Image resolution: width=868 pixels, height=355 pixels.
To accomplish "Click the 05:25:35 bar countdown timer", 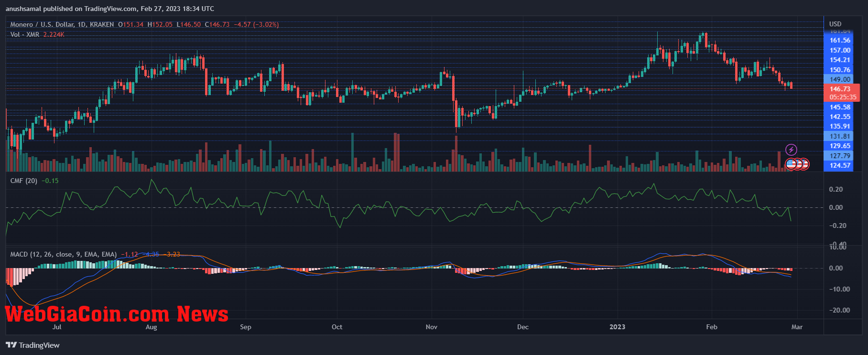I will pos(843,97).
